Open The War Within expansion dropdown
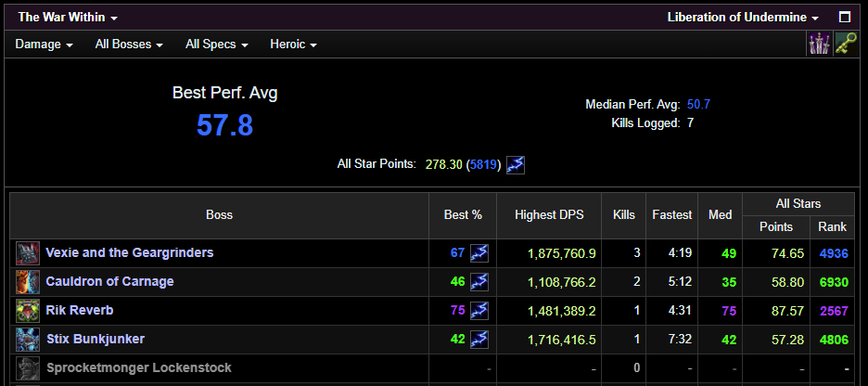Screen dimensions: 868x386 tap(68, 18)
